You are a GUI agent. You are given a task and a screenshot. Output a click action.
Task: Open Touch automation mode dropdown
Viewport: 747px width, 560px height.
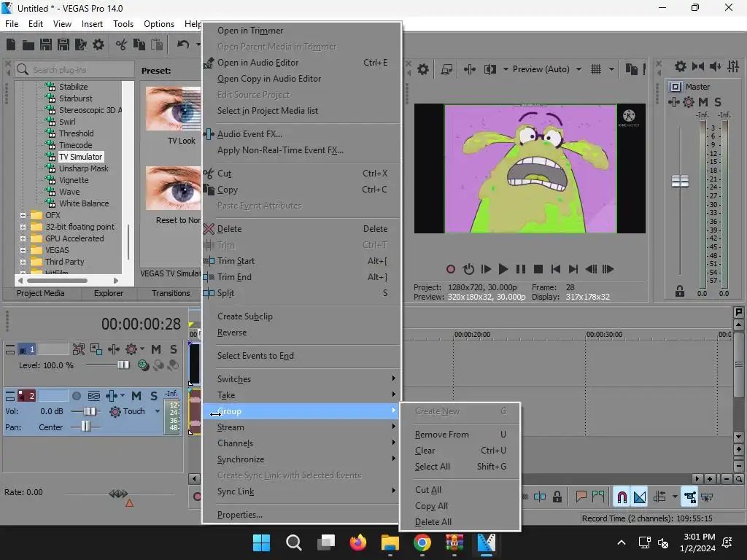pyautogui.click(x=158, y=411)
